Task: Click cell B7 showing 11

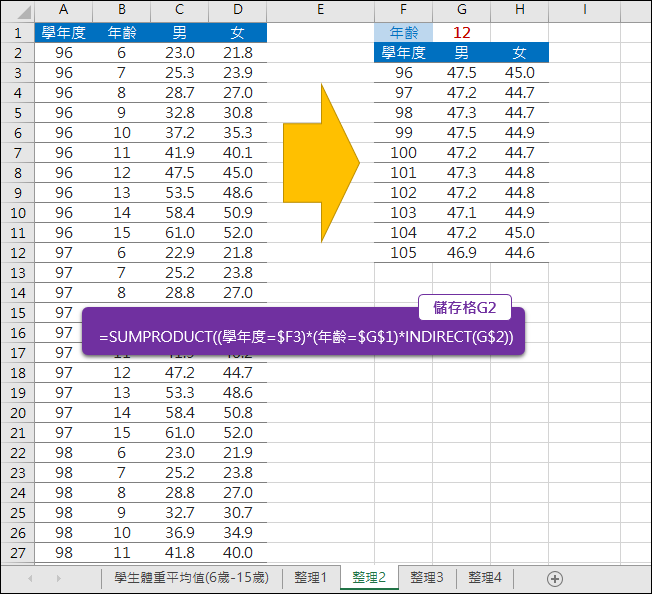Action: (x=121, y=153)
